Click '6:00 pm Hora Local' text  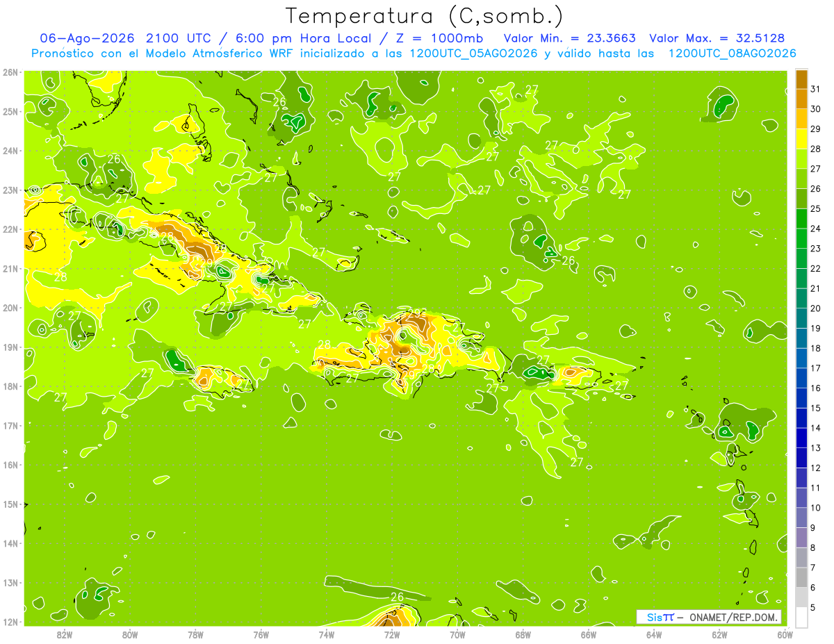[x=302, y=38]
